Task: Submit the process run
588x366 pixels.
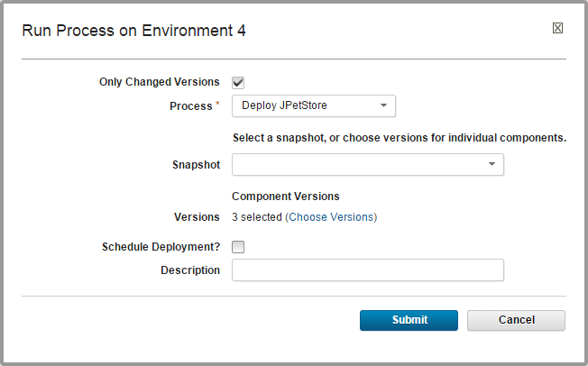Action: [x=409, y=320]
